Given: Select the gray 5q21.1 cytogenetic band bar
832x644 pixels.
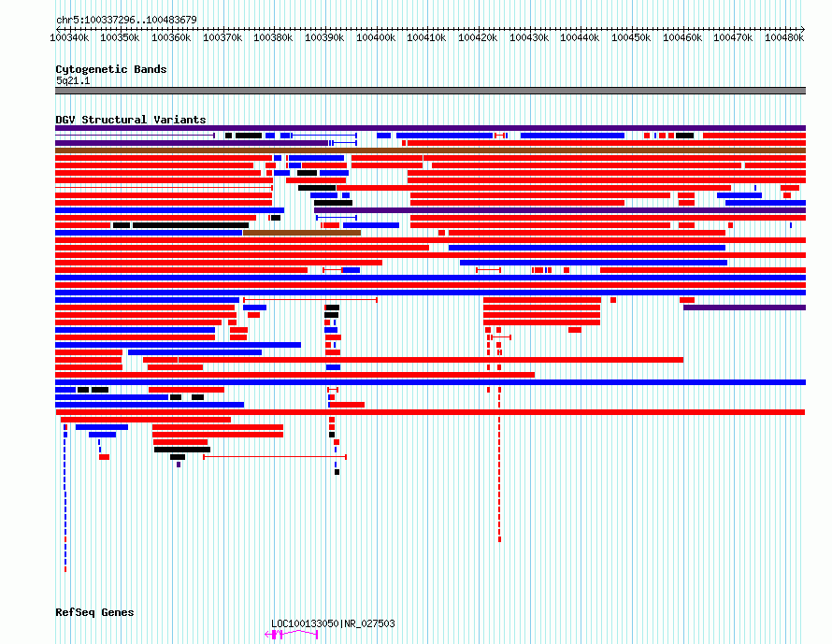Looking at the screenshot, I should (x=430, y=91).
